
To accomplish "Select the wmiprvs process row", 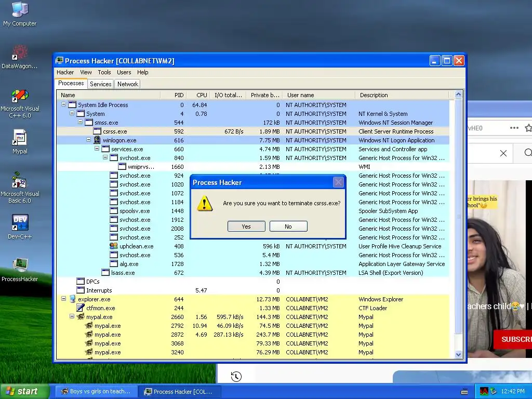I will (253, 167).
